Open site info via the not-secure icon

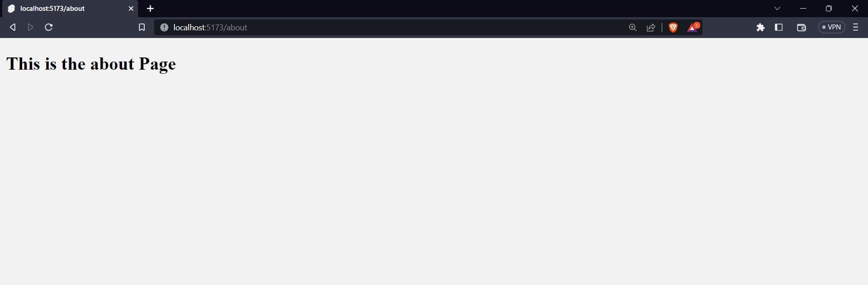point(164,28)
